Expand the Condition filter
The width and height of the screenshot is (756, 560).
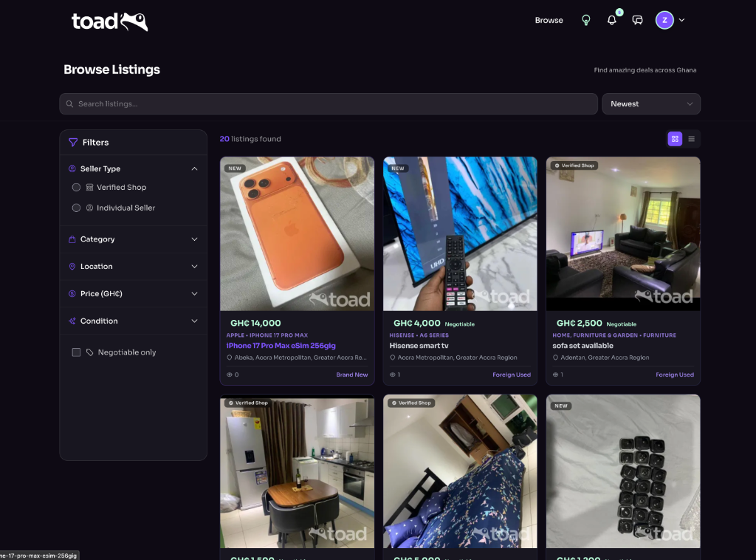pos(133,321)
